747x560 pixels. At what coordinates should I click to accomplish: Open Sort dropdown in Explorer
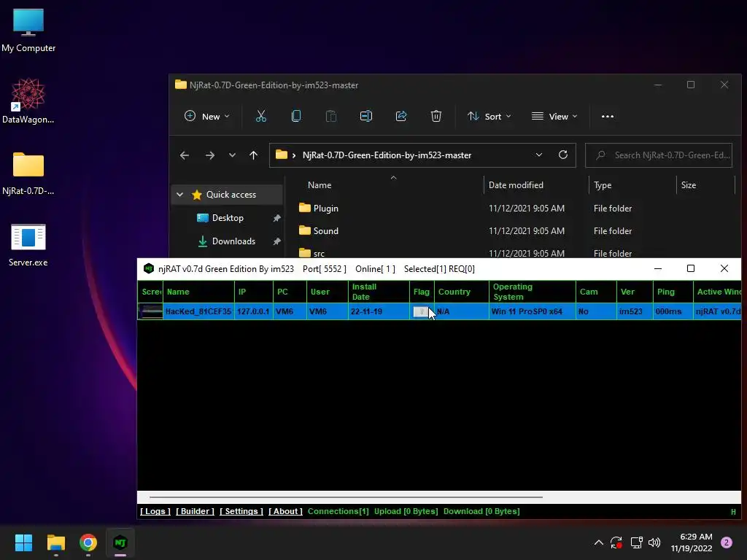489,116
